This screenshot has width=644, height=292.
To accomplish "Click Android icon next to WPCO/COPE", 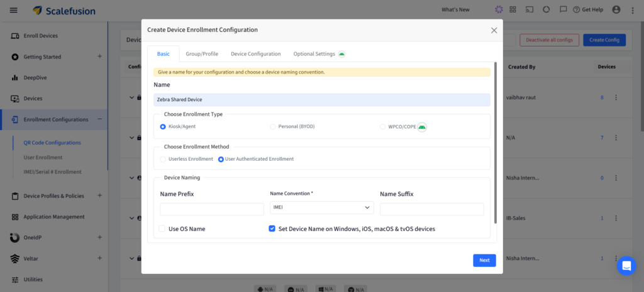I will pyautogui.click(x=422, y=127).
